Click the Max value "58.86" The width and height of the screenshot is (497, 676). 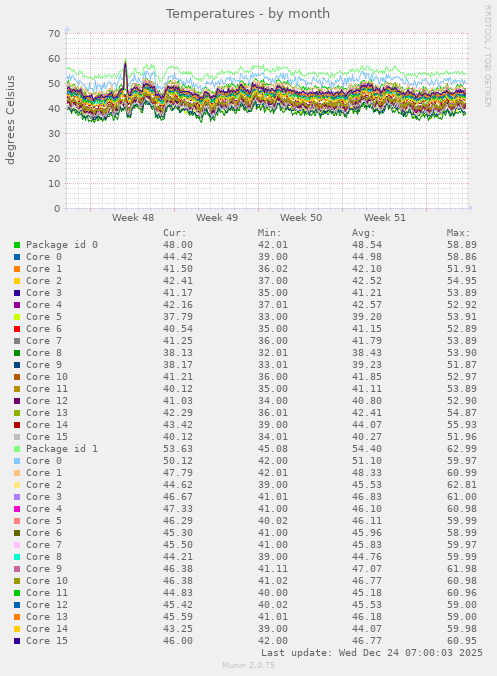tap(462, 257)
